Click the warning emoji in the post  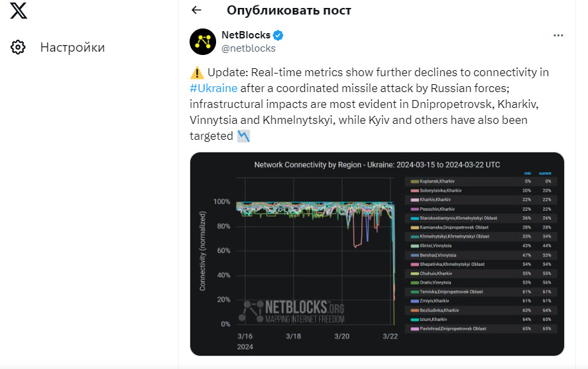tap(197, 73)
